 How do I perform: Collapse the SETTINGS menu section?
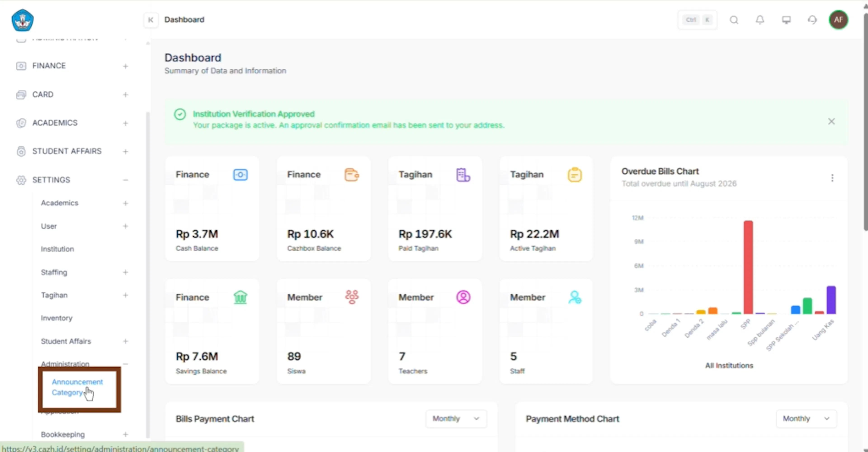(x=125, y=180)
